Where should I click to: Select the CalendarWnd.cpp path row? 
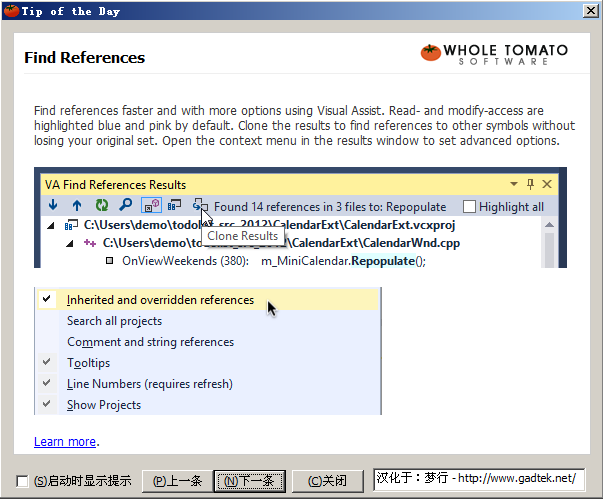[x=281, y=243]
